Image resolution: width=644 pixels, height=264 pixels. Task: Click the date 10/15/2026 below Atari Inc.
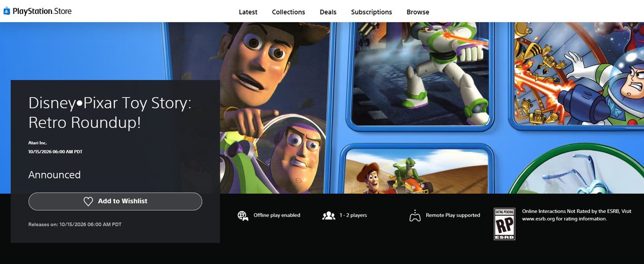click(55, 152)
